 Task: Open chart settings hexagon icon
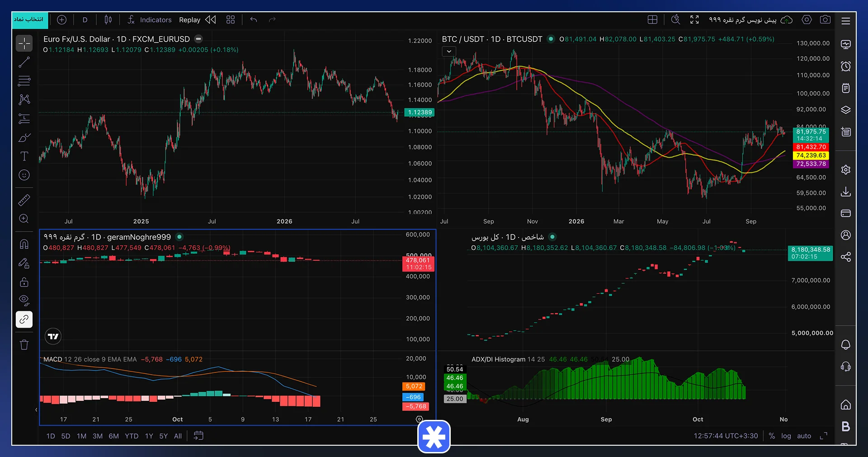pos(807,20)
